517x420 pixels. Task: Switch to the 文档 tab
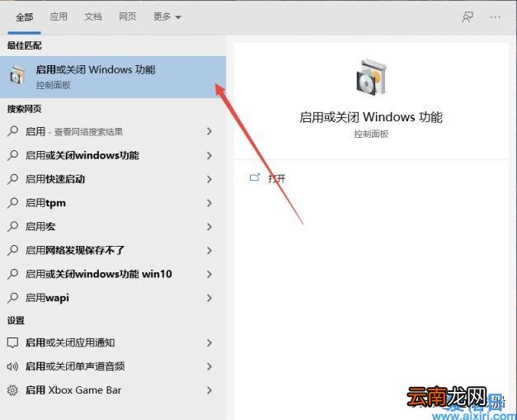[x=93, y=17]
